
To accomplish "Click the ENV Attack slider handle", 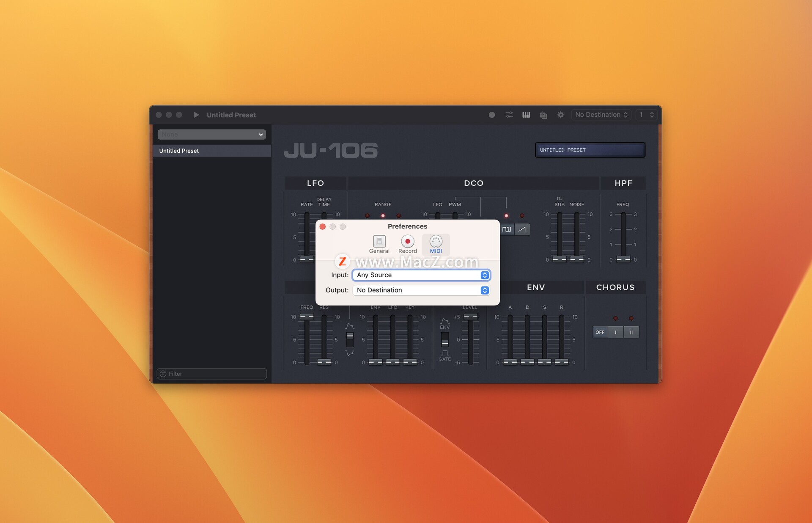I will (510, 362).
